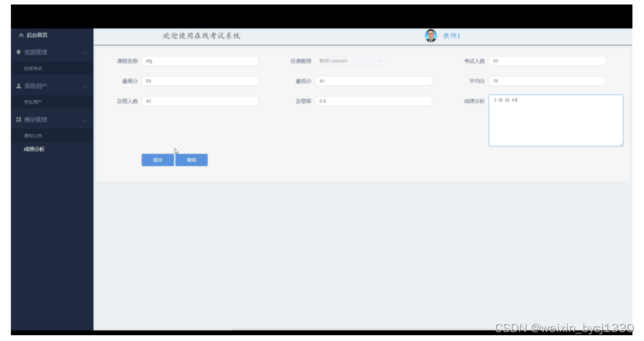Screen dimensions: 644x341
Task: Focus the 平均分 input field
Action: tap(547, 81)
